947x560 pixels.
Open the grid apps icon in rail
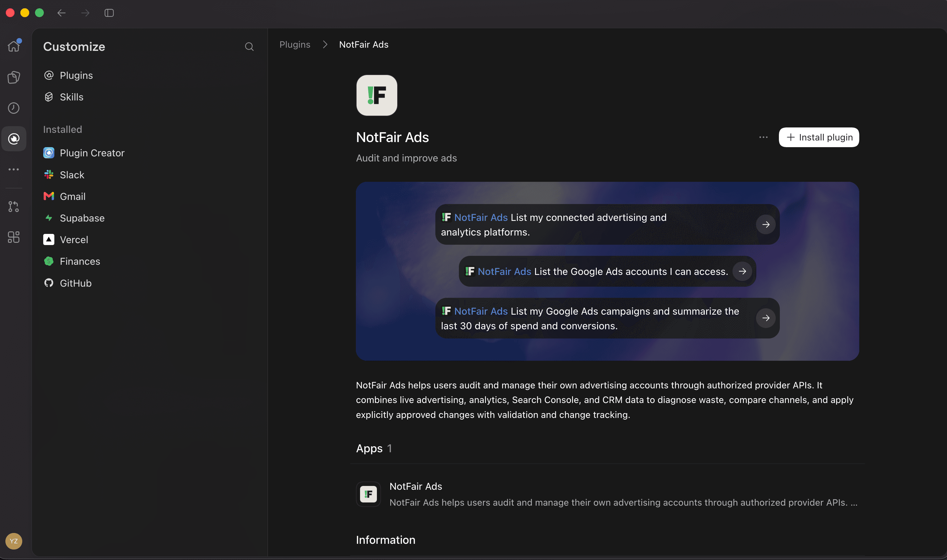(14, 237)
